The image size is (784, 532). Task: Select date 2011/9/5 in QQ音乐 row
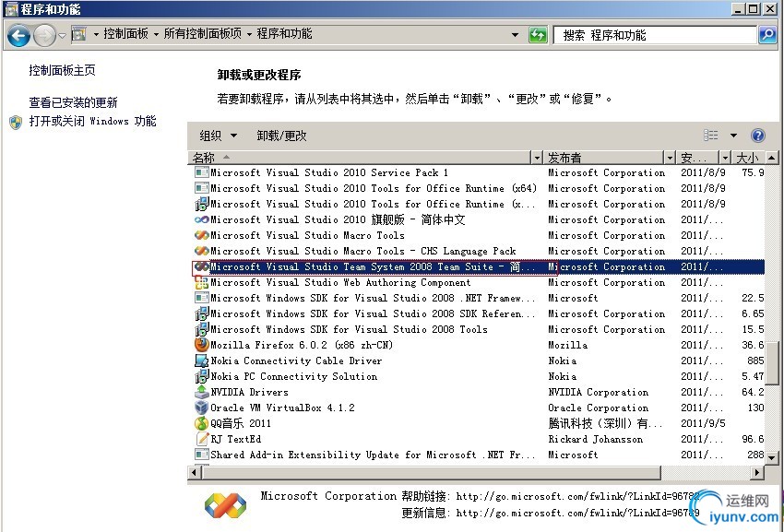pos(703,423)
